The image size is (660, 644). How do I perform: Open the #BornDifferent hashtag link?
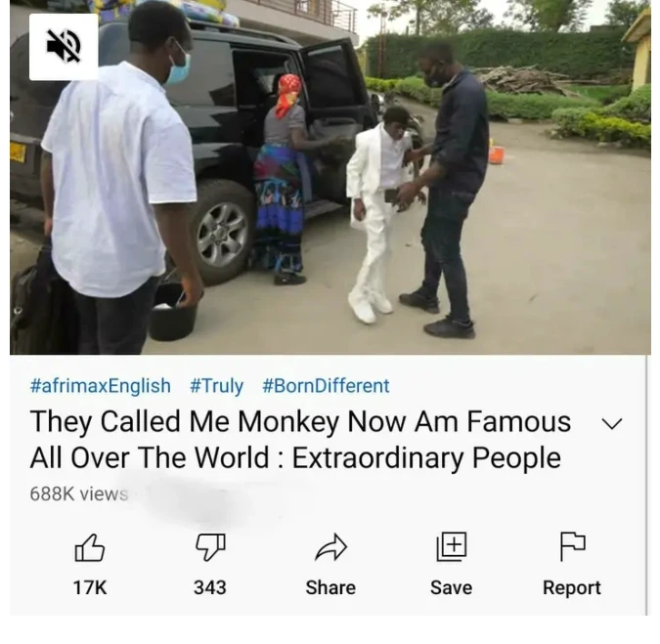tap(326, 386)
